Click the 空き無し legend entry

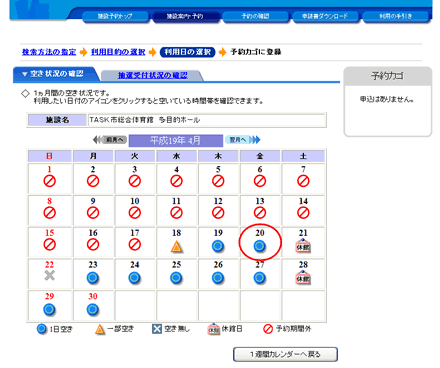coord(171,329)
